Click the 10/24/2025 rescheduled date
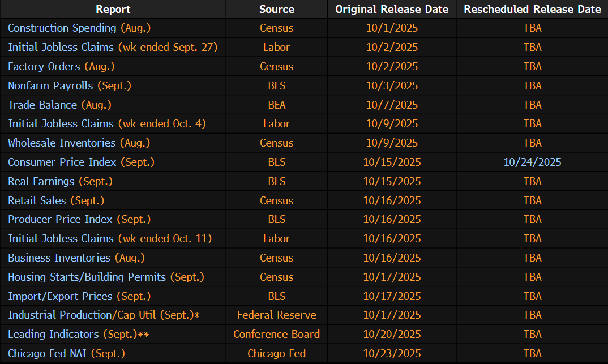The image size is (608, 364). click(532, 162)
